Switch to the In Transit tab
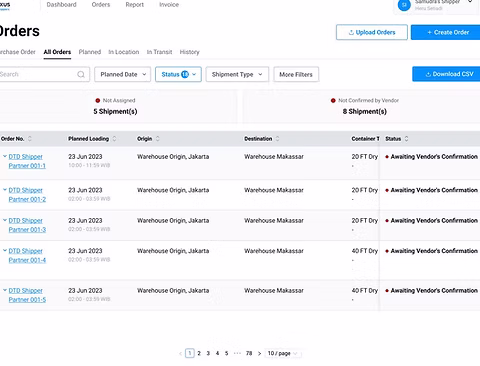480x366 pixels. tap(159, 52)
